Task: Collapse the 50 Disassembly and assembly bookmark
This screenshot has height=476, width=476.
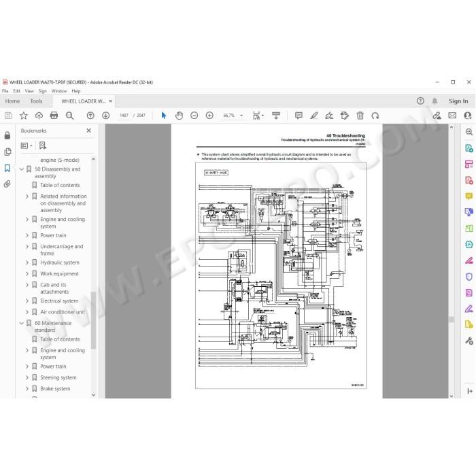Action: (22, 169)
